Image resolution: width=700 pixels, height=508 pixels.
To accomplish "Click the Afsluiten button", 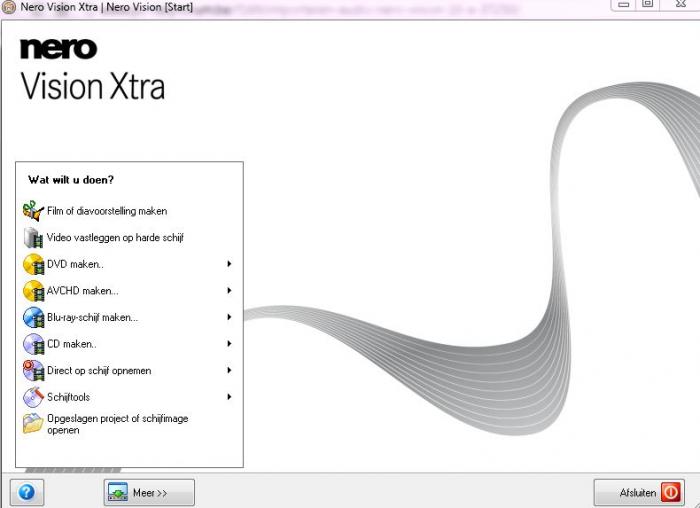I will click(x=639, y=492).
